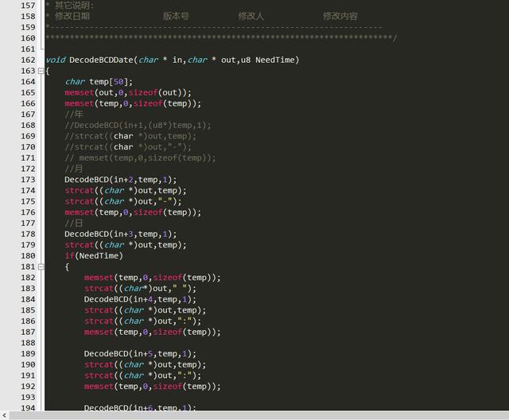
Task: Click the left scroll arrow of horizontal scrollbar
Action: 4,415
